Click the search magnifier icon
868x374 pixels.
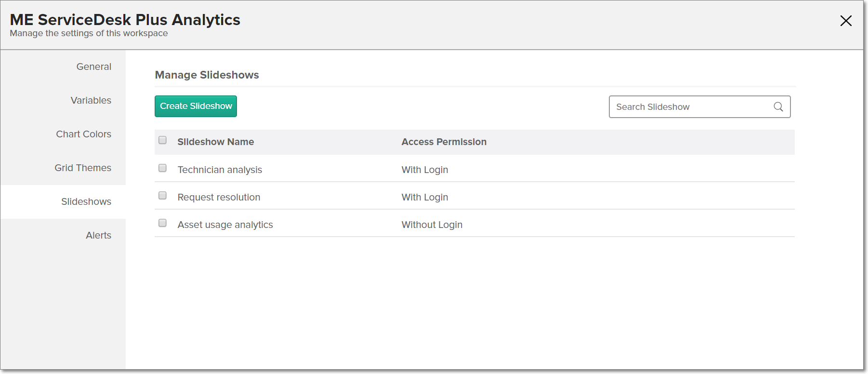778,107
